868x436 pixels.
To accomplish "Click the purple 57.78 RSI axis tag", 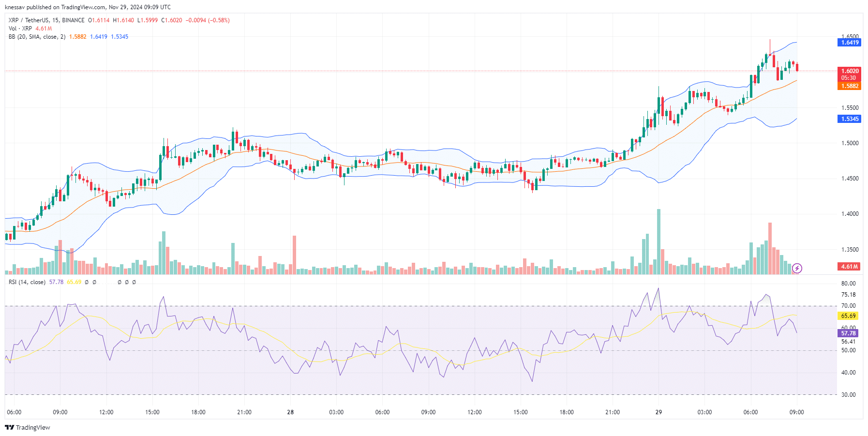I will pos(848,333).
